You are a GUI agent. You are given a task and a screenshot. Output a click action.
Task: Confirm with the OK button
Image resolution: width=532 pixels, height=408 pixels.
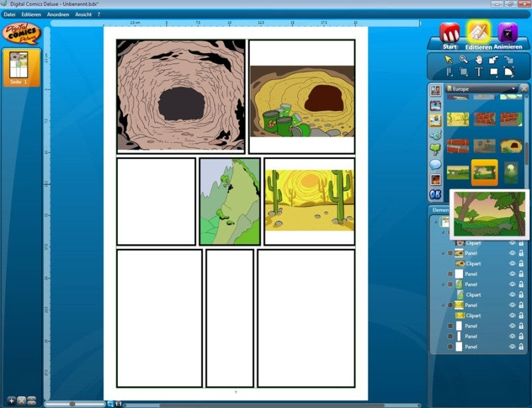point(436,194)
